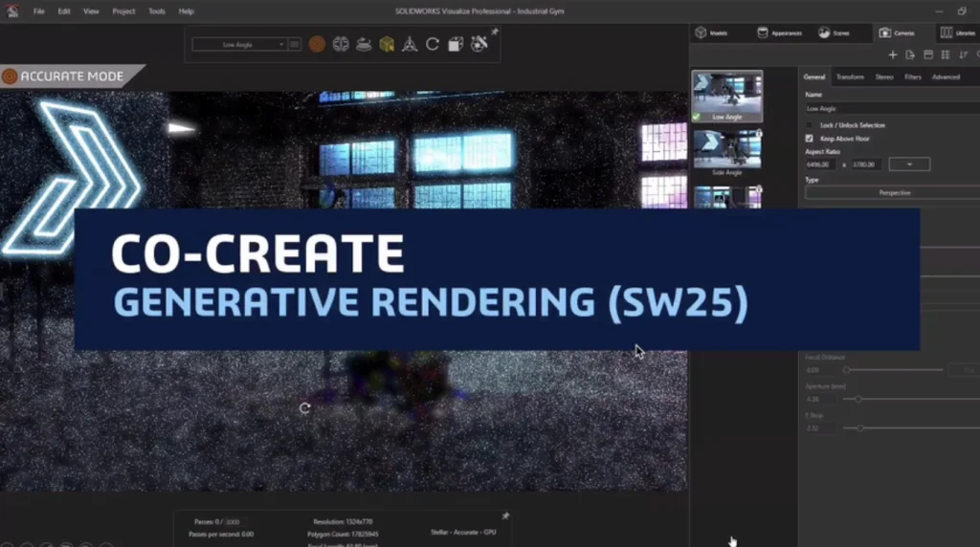The width and height of the screenshot is (980, 547).
Task: Click the plus icon to add a camera
Action: (x=893, y=55)
